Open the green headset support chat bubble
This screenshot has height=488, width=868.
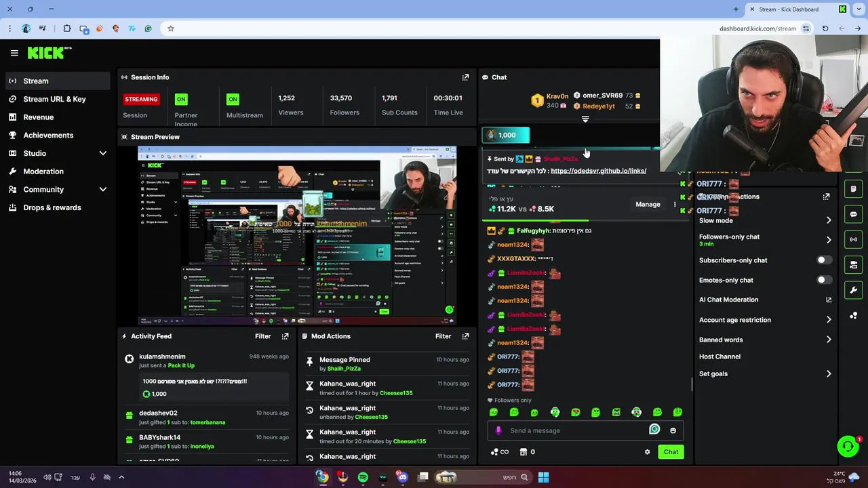pos(848,446)
